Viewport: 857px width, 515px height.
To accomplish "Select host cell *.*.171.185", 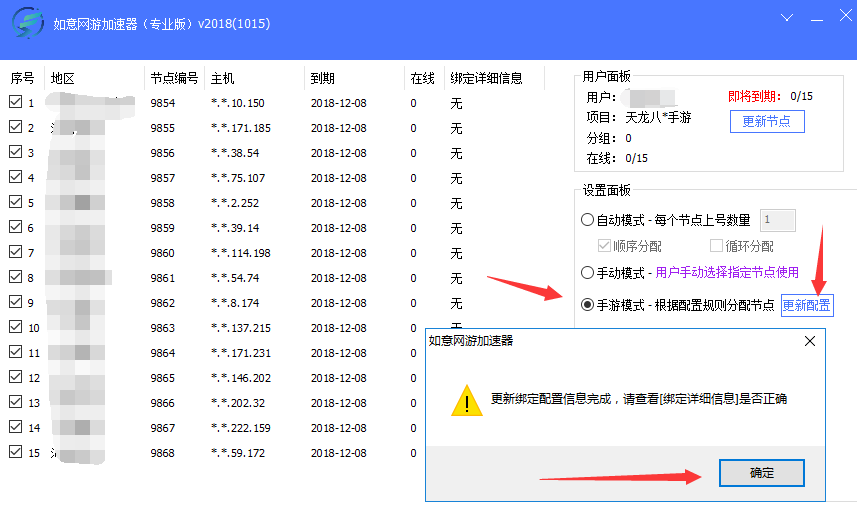I will (240, 128).
